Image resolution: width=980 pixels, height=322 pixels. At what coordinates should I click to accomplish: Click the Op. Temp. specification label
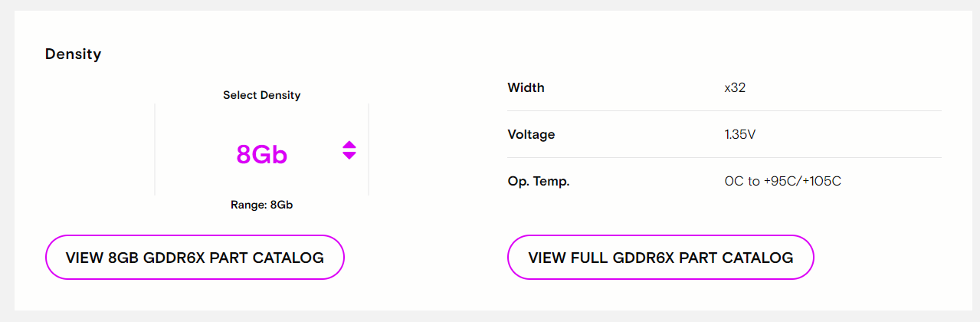[539, 182]
